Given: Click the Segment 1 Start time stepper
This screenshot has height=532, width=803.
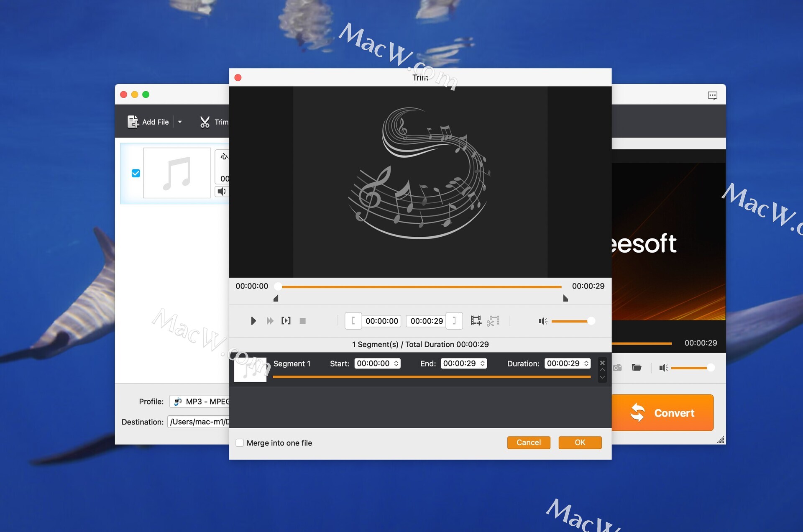Looking at the screenshot, I should point(396,363).
